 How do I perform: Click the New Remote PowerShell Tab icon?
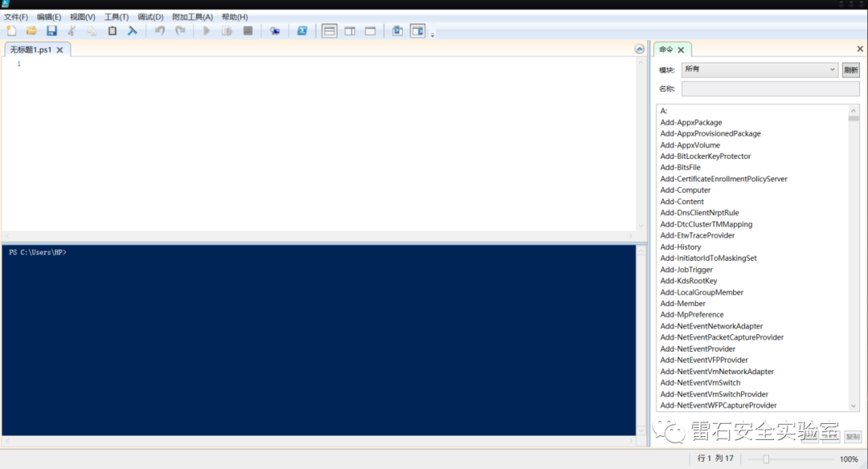coord(274,31)
